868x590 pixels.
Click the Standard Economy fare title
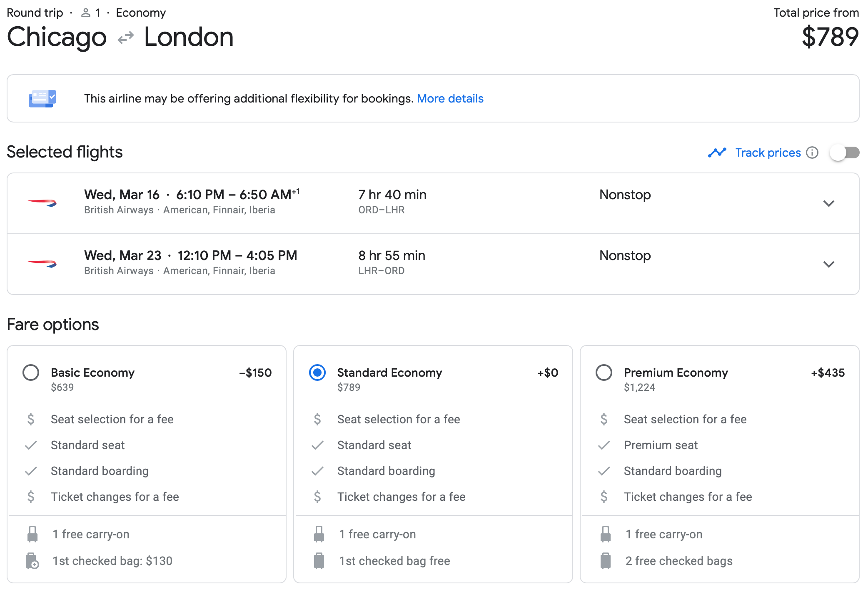[390, 372]
